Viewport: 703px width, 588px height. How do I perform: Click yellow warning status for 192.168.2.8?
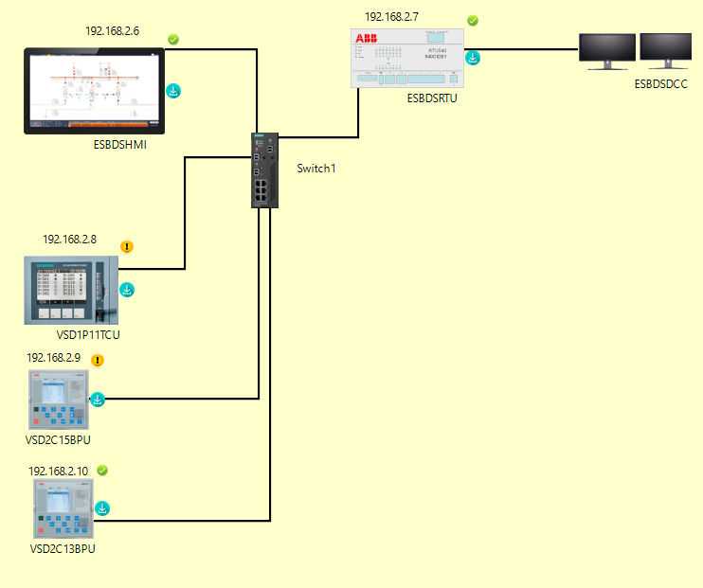click(128, 247)
